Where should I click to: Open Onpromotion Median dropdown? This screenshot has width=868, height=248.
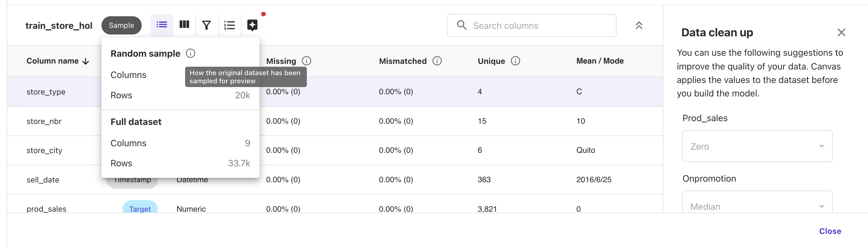coord(757,205)
